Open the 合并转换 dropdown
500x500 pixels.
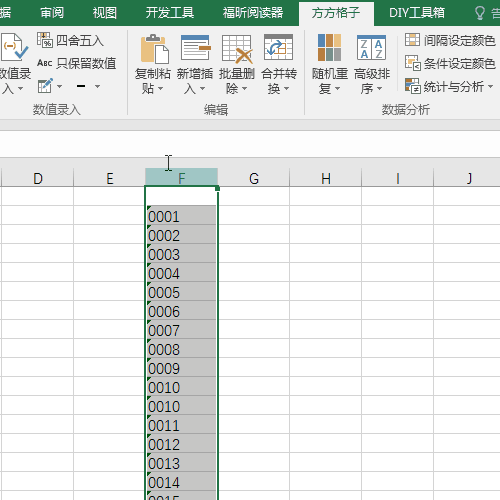click(286, 89)
